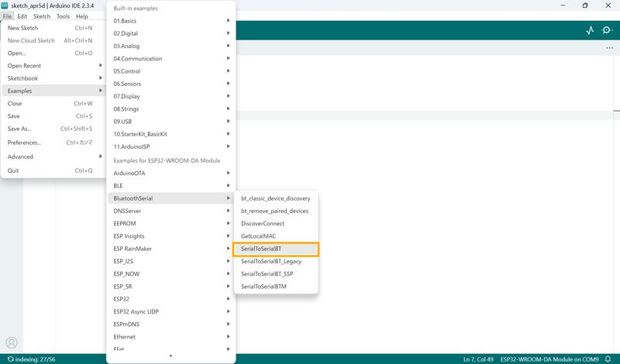Open SerialToSerialBT example sketch
This screenshot has height=364, width=620.
276,249
